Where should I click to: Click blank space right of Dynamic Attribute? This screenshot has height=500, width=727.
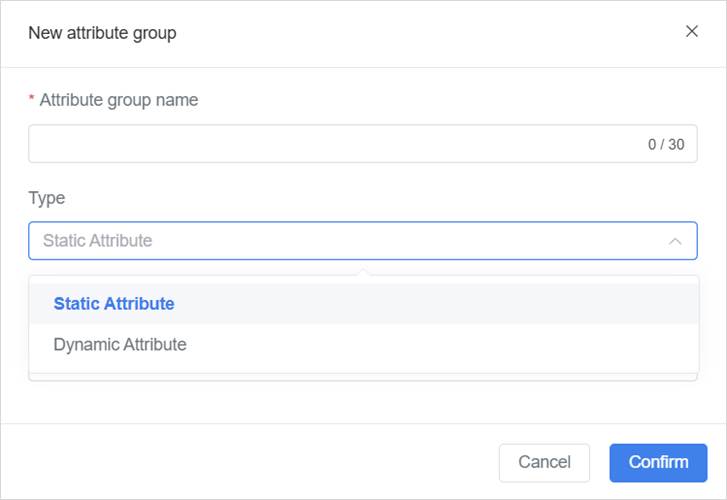click(x=440, y=345)
